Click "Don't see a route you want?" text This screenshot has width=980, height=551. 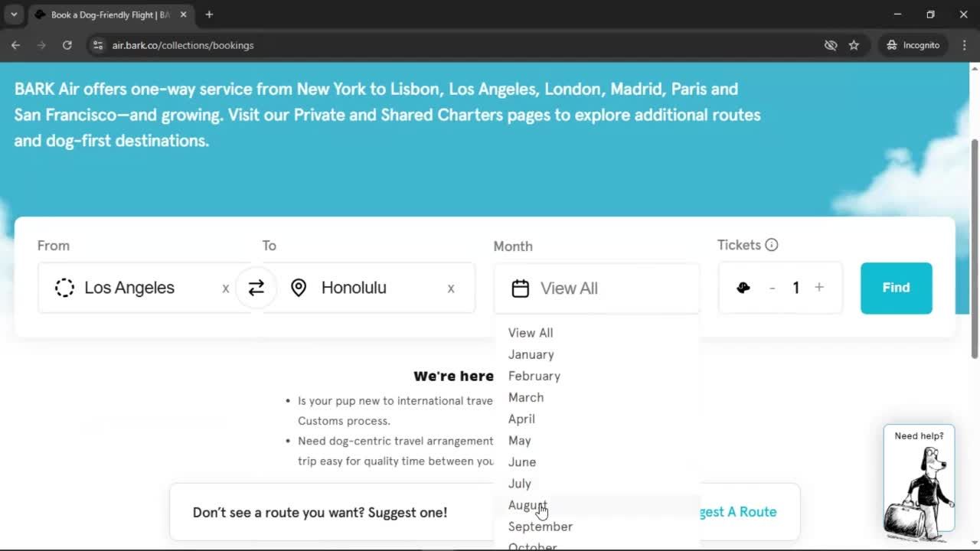click(278, 512)
